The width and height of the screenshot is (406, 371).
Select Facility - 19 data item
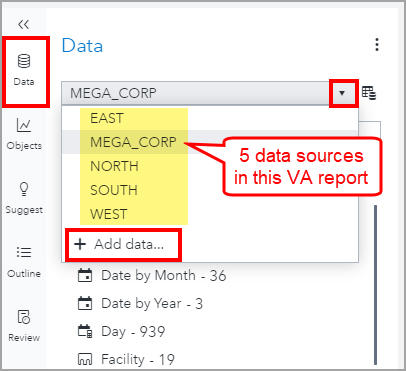pyautogui.click(x=138, y=359)
